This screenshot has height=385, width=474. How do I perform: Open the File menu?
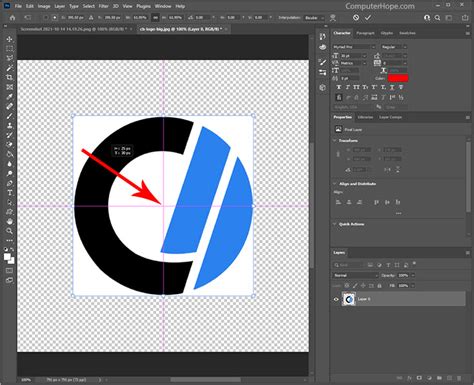18,6
